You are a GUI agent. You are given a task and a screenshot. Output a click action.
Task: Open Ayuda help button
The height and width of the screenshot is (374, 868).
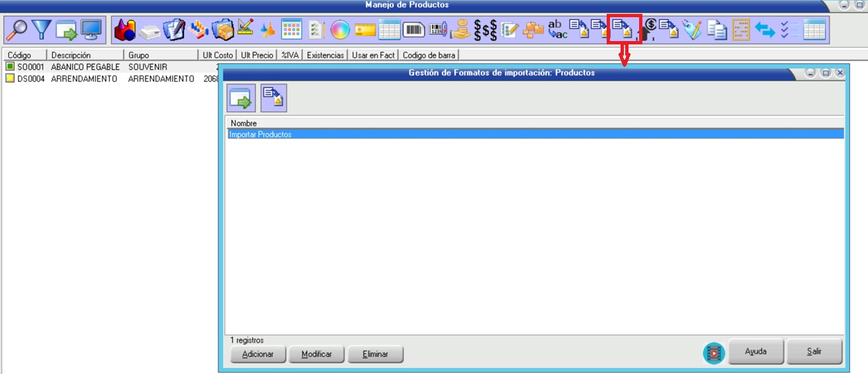tap(755, 351)
